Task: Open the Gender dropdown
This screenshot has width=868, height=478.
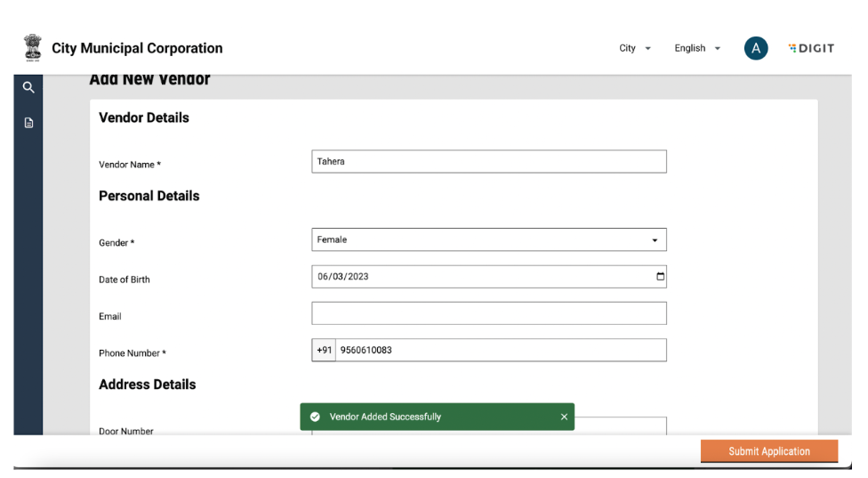Action: tap(488, 239)
